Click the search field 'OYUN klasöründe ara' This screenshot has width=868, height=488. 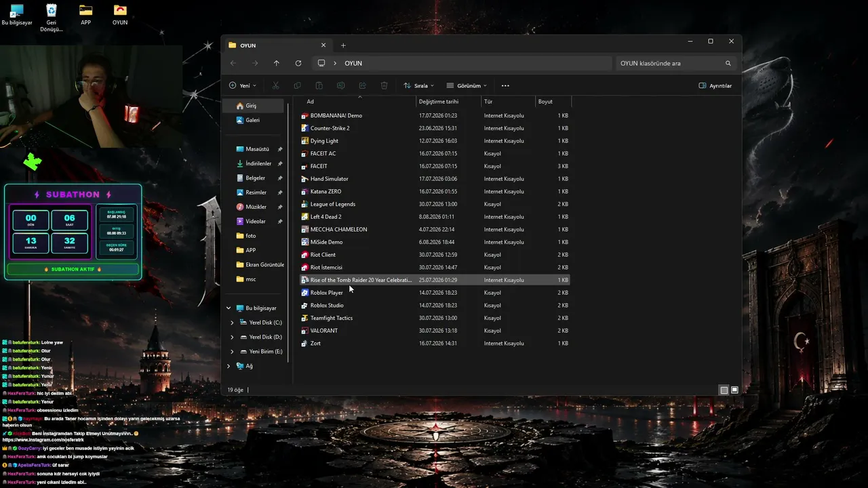[x=676, y=63]
